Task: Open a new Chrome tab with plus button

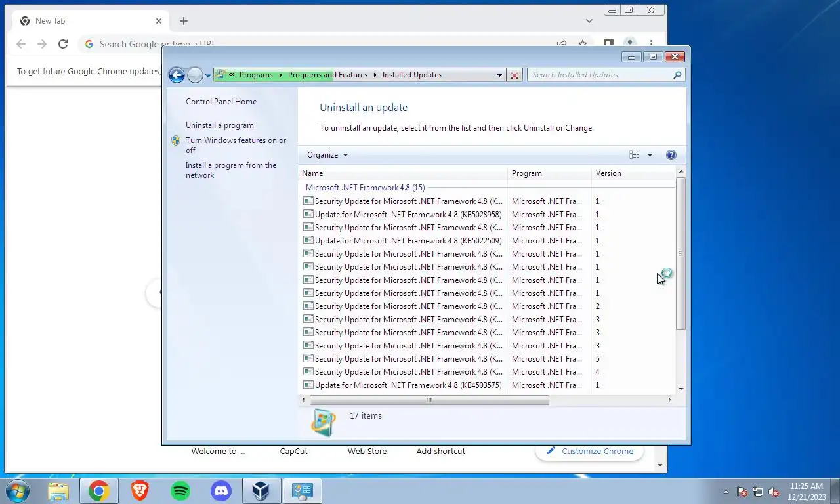Action: click(184, 21)
